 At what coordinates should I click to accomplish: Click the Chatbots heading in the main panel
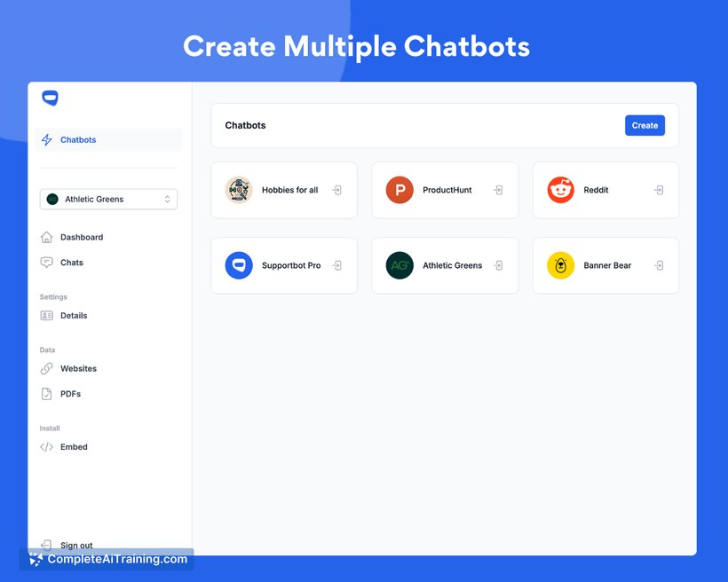coord(245,125)
